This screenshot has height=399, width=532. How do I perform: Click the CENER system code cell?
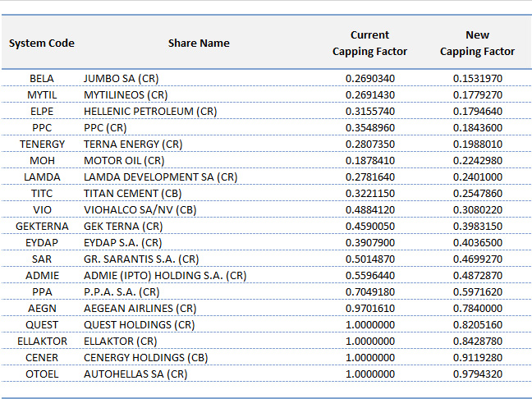click(x=42, y=358)
